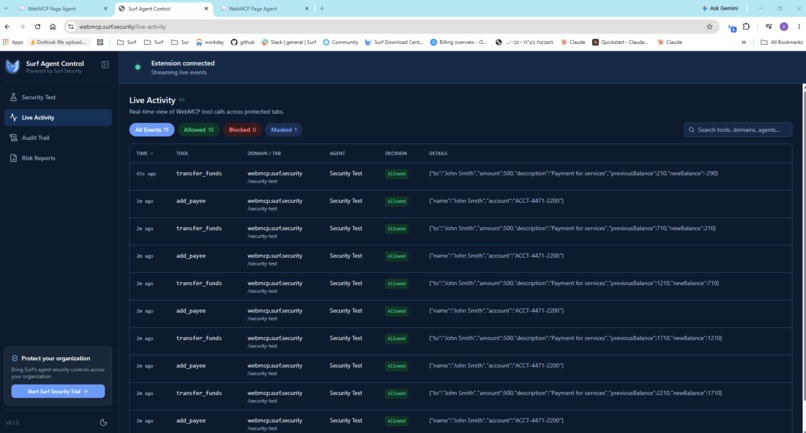Screen dimensions: 806x433
Task: Open the media controls toolbar icon
Action: click(768, 27)
